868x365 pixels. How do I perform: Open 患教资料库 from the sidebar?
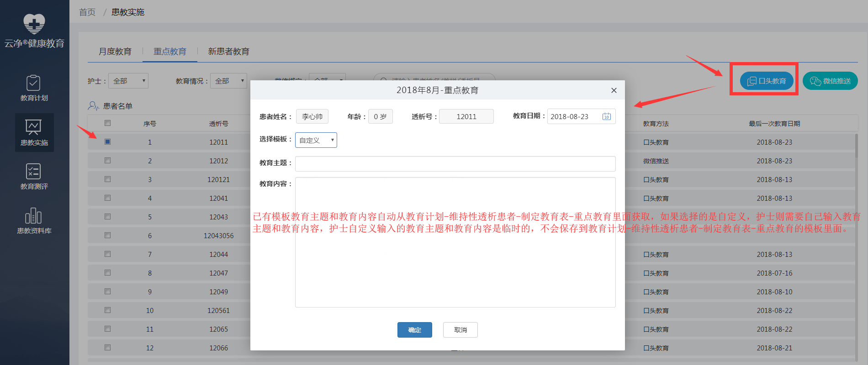[x=34, y=221]
